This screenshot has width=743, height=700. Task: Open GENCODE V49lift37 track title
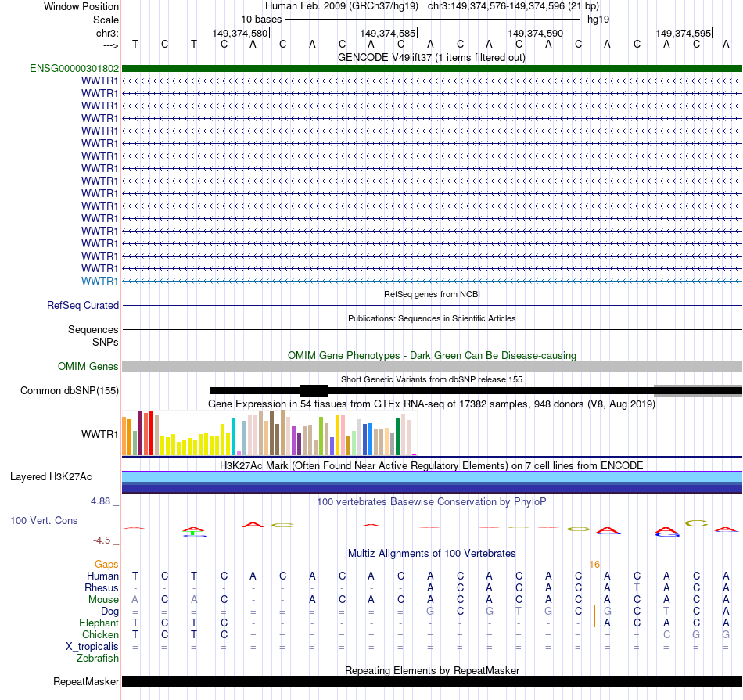tap(431, 57)
